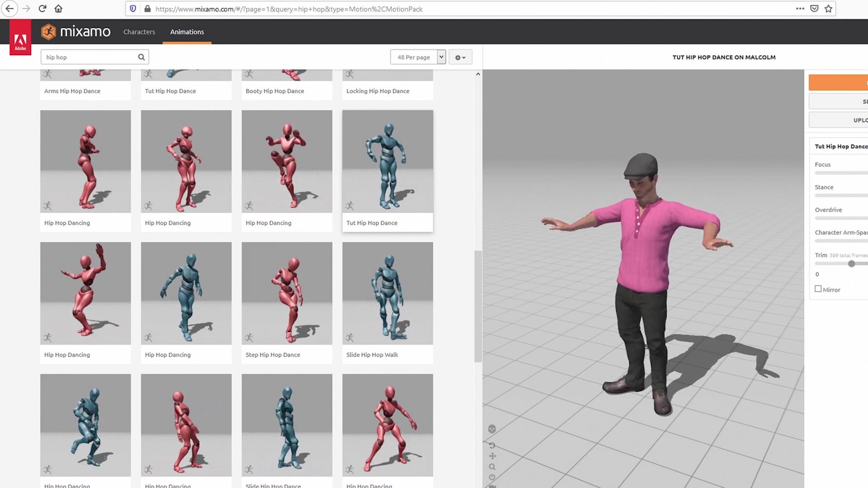Enable the Mirror checkbox
868x488 pixels.
pyautogui.click(x=818, y=289)
